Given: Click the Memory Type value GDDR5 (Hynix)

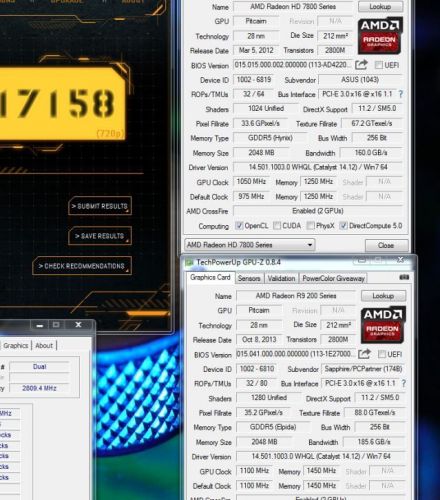Looking at the screenshot, I should pyautogui.click(x=270, y=138).
